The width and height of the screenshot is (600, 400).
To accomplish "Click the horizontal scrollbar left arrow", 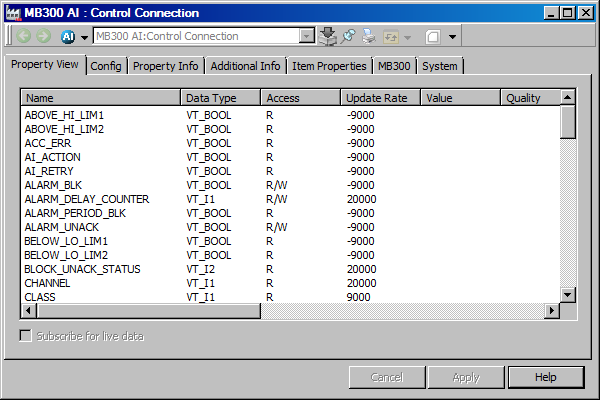I will point(29,310).
